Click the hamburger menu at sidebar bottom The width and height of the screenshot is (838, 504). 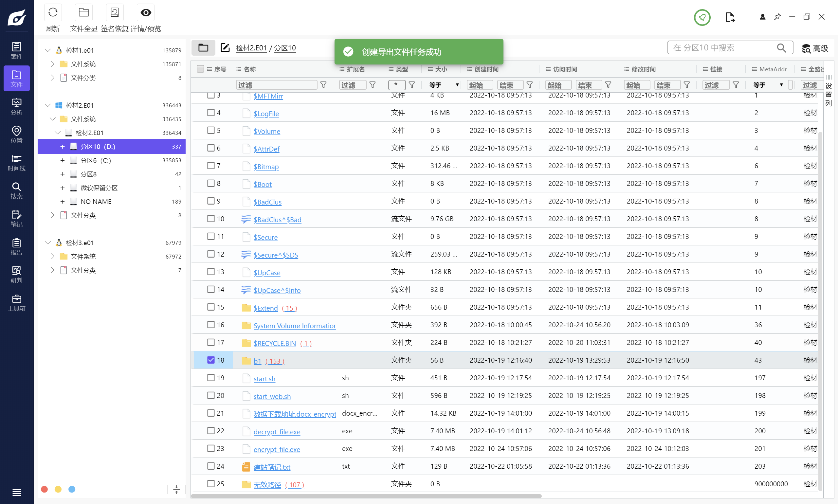[x=17, y=492]
